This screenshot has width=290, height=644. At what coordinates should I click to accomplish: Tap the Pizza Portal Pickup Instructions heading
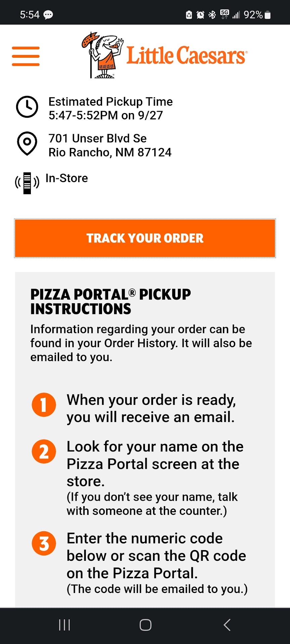(x=110, y=302)
